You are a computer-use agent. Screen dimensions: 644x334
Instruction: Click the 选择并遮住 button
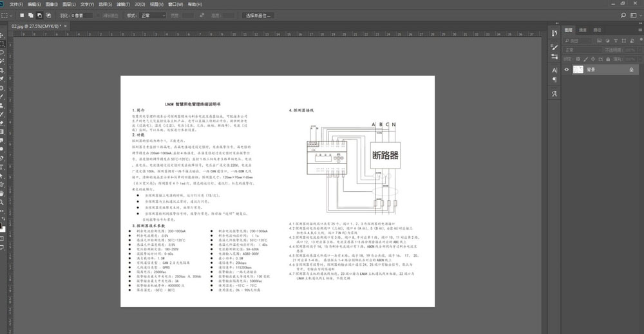[x=259, y=15]
